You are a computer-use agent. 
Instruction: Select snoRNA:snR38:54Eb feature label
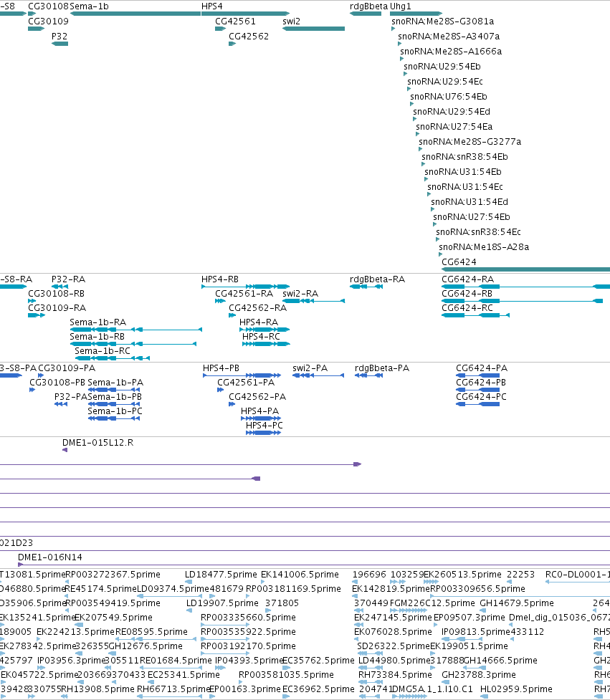(465, 157)
